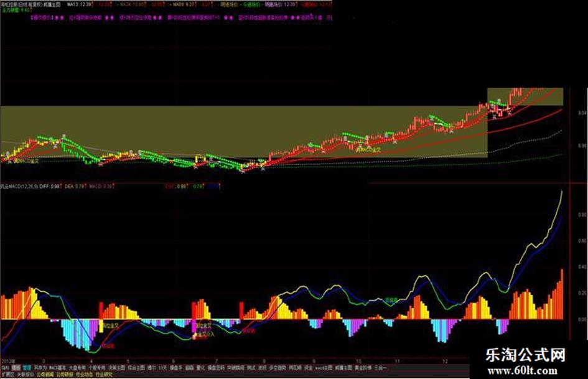The width and height of the screenshot is (588, 379).
Task: Open the 指标 indicator tab
Action: [x=5, y=368]
